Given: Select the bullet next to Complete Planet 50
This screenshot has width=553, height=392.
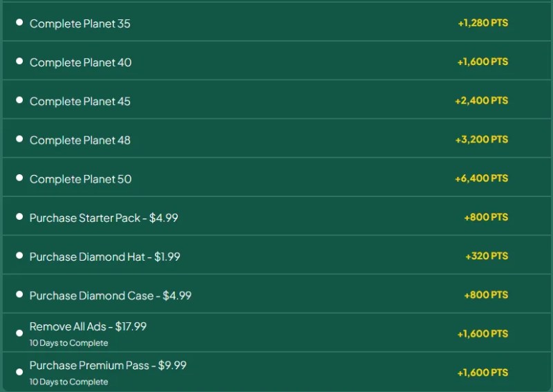Looking at the screenshot, I should (19, 178).
